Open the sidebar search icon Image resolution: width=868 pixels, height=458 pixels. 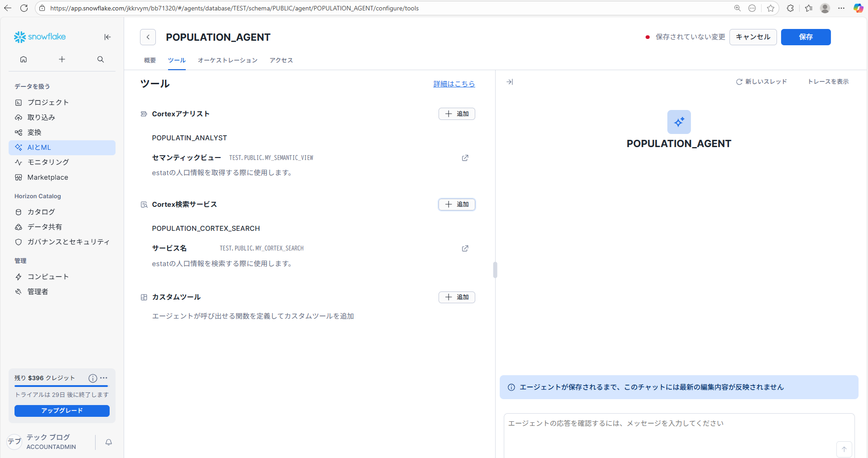pos(101,59)
